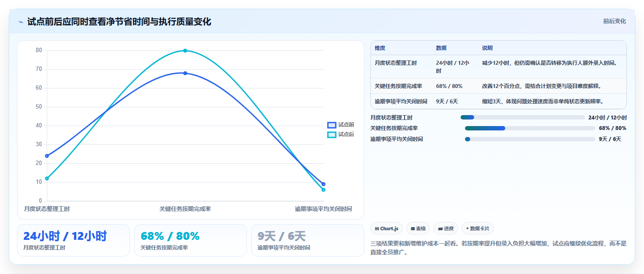The height and width of the screenshot is (274, 644).
Task: Click the title 试点前后应同时查看净节省时间与执行质量变化
Action: [119, 22]
